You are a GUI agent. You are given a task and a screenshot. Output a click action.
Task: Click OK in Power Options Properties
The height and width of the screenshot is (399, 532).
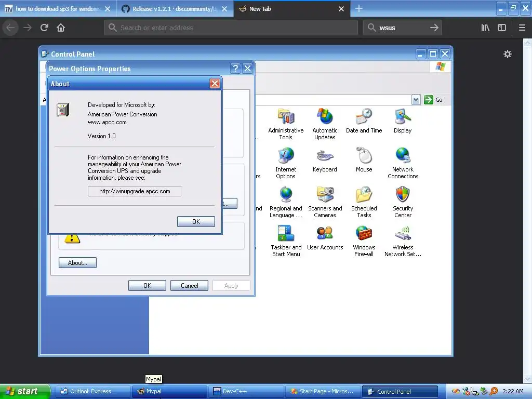point(147,286)
